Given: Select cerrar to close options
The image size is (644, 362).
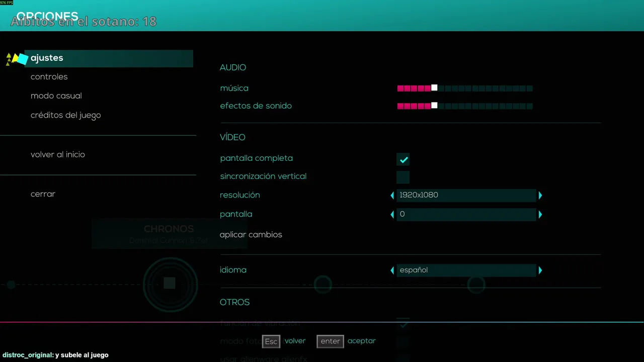Looking at the screenshot, I should 43,194.
